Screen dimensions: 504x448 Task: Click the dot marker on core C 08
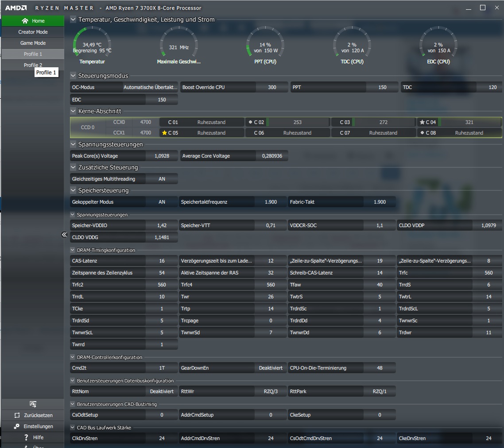[x=423, y=133]
